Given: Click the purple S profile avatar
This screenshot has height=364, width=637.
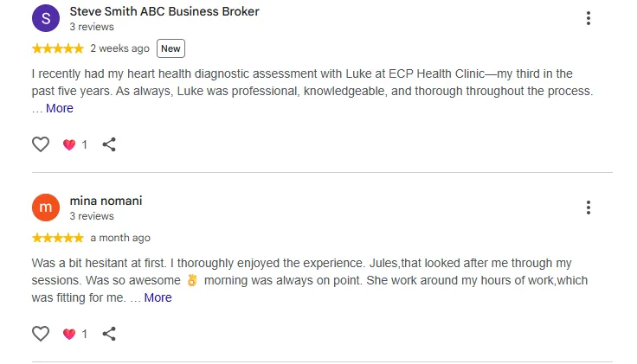Looking at the screenshot, I should pos(46,18).
